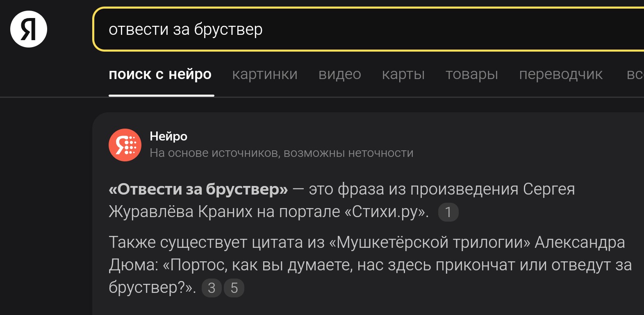644x315 pixels.
Task: Click the «Стихи.ру» portal mention
Action: pos(386,212)
